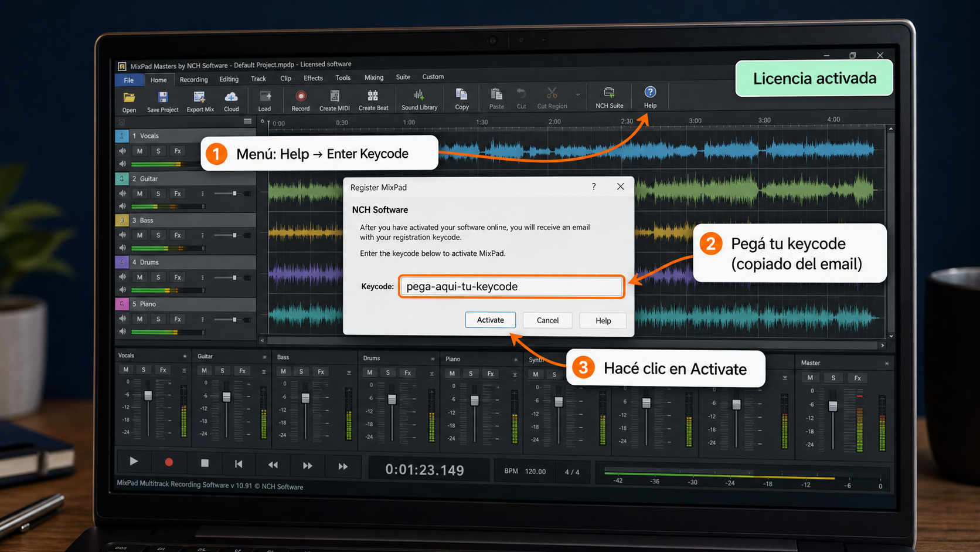The height and width of the screenshot is (552, 980).
Task: Toggle S on the Guitar mixer channel
Action: (222, 371)
